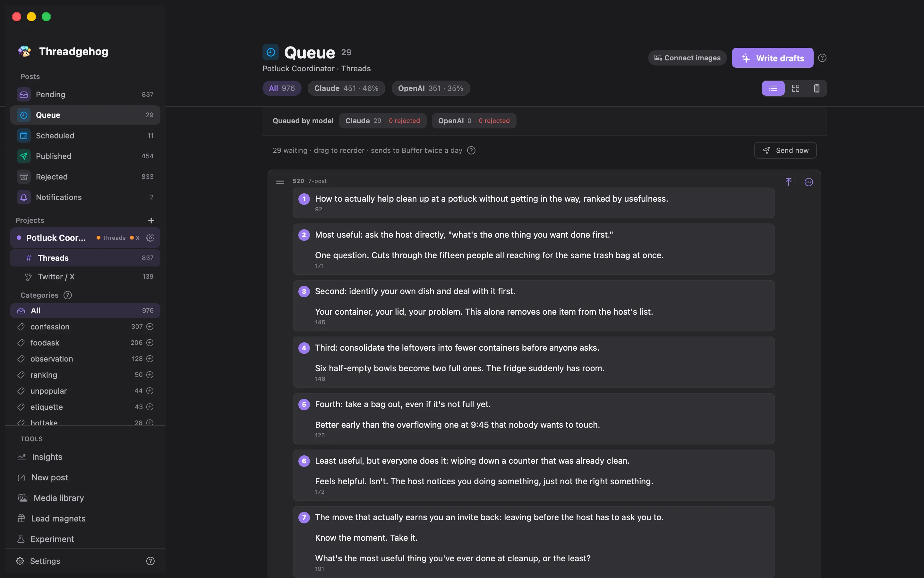
Task: Add a post to confession category
Action: pyautogui.click(x=150, y=327)
